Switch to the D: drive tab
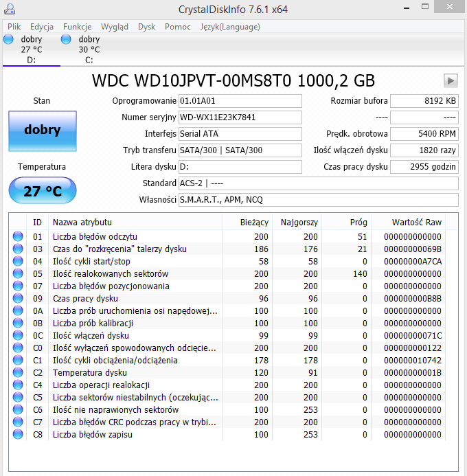This screenshot has height=476, width=467. click(x=32, y=49)
